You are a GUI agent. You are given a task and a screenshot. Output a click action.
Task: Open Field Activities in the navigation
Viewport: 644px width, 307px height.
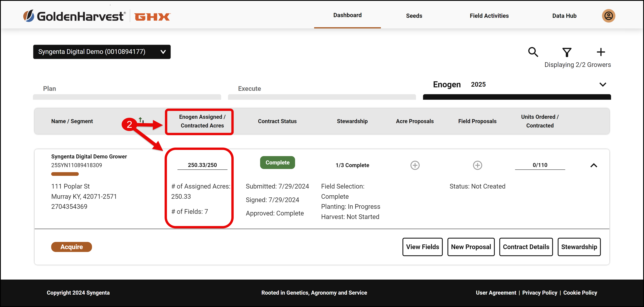489,16
